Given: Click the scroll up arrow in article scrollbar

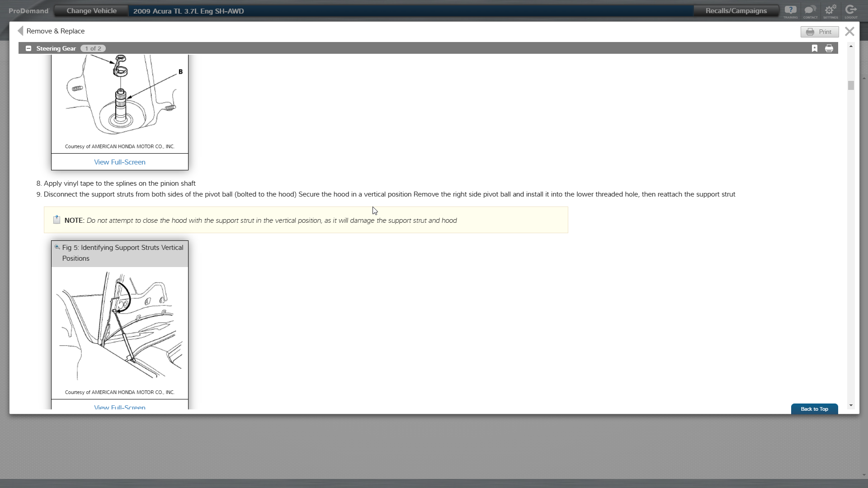Looking at the screenshot, I should tap(851, 46).
